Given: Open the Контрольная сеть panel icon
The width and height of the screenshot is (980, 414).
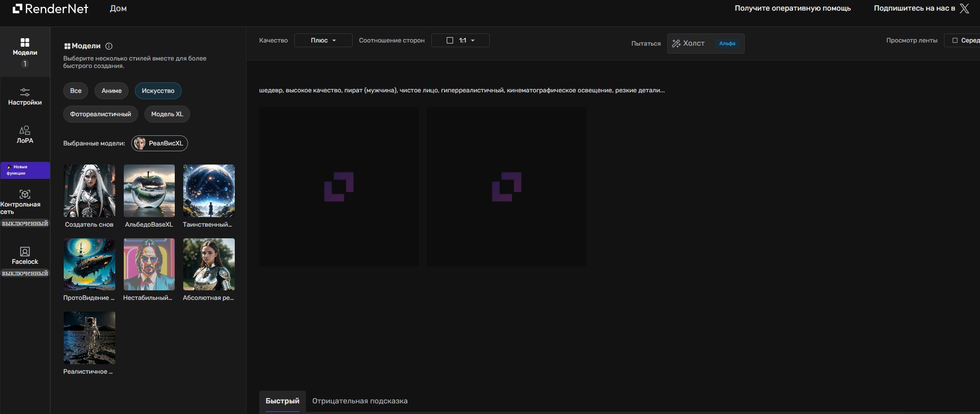Looking at the screenshot, I should (25, 194).
